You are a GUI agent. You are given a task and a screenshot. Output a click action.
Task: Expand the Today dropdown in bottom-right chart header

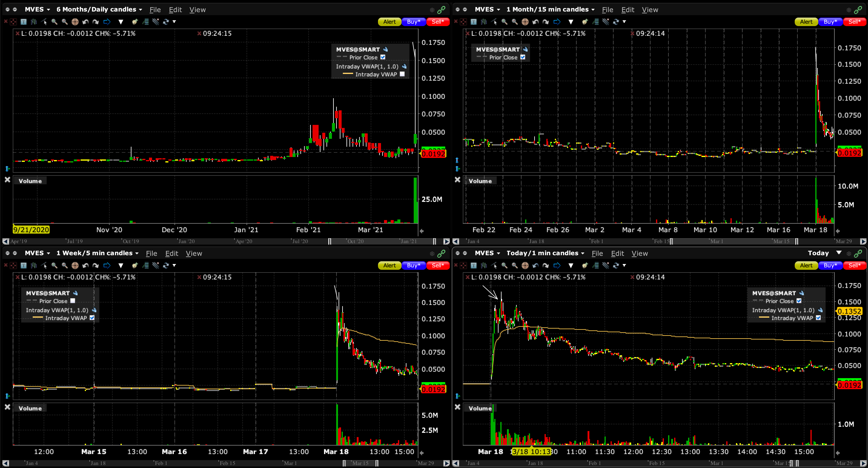(x=839, y=253)
